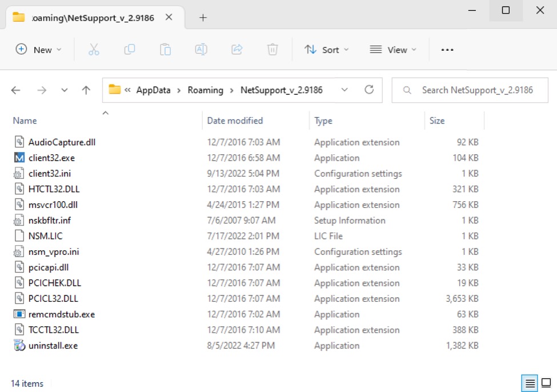Switch to details view layout toggle

(530, 383)
